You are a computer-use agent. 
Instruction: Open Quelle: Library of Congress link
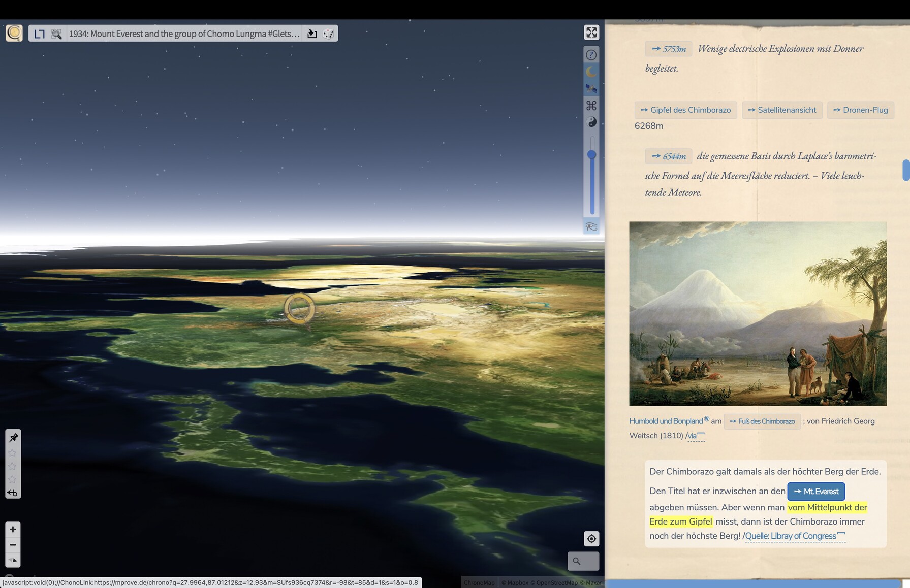[795, 536]
